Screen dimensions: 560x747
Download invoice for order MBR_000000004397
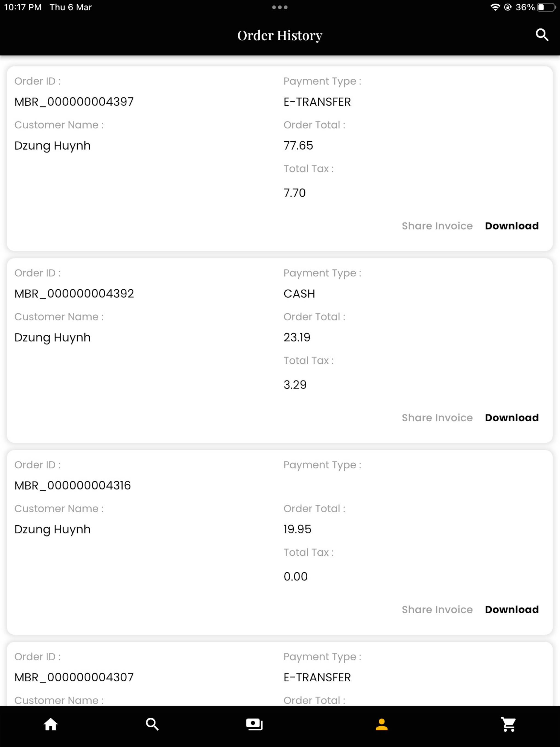point(512,226)
